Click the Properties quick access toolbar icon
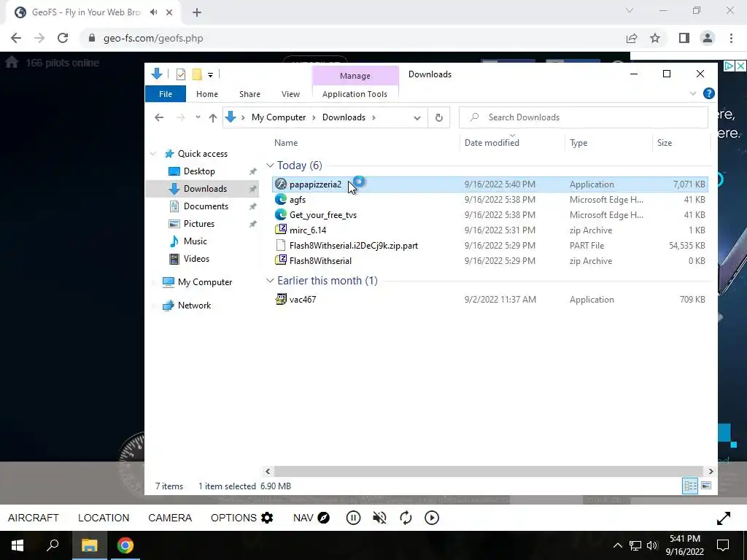Screen dimensions: 747x560 coord(181,74)
